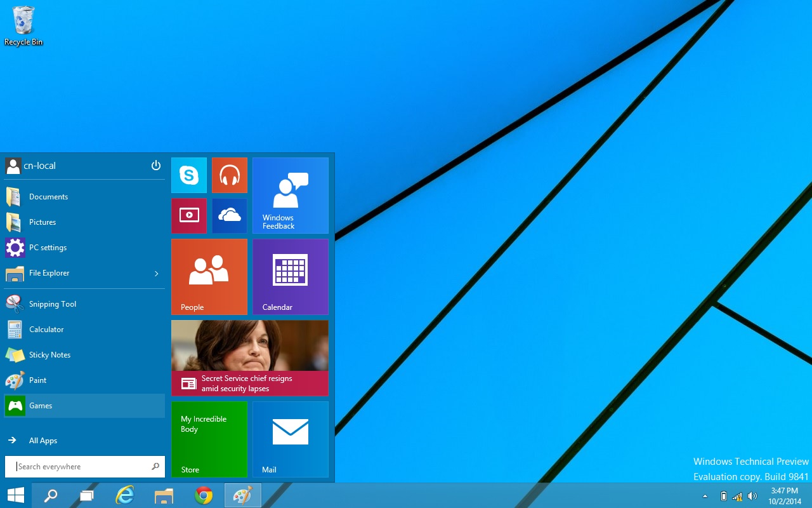Show All Apps list

[x=43, y=441]
